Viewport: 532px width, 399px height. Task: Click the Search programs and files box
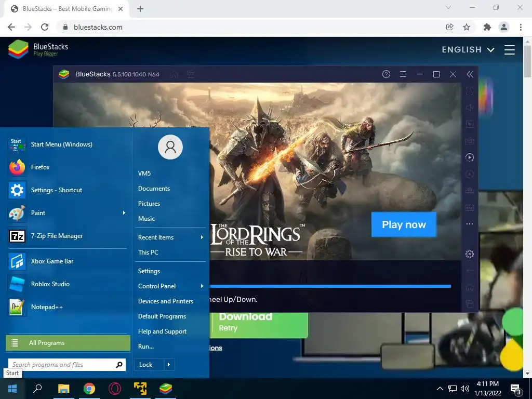tap(67, 365)
